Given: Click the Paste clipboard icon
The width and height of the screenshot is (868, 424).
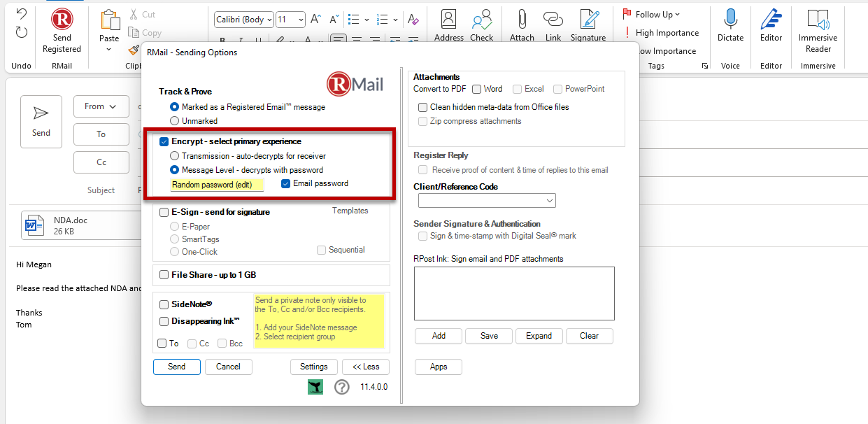Looking at the screenshot, I should [x=109, y=20].
